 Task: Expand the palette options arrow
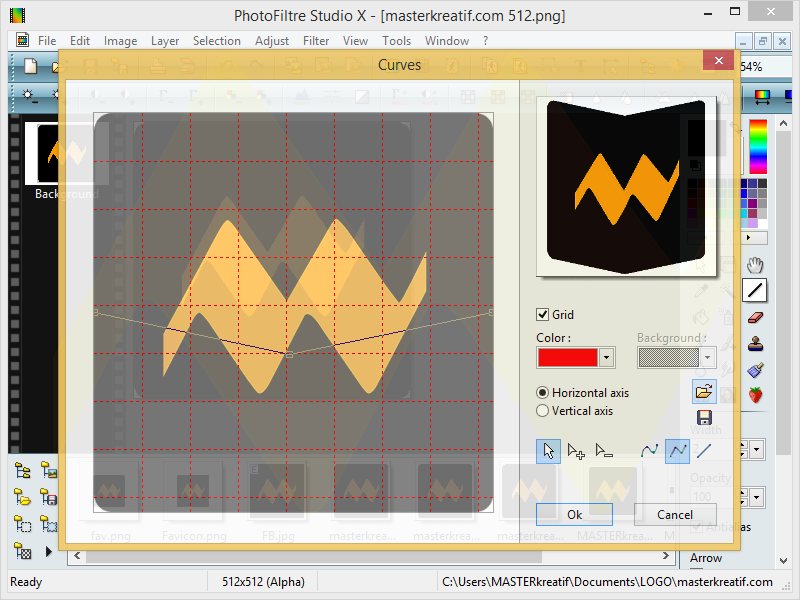[x=748, y=238]
